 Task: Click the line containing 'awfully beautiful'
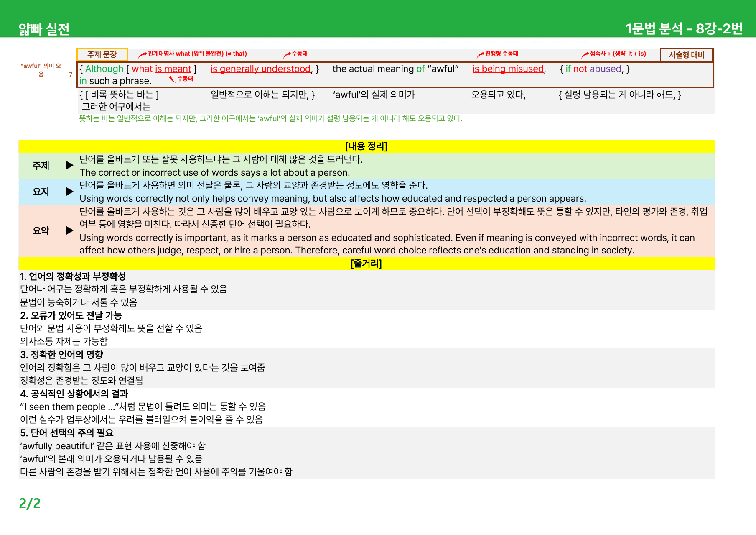[x=113, y=446]
